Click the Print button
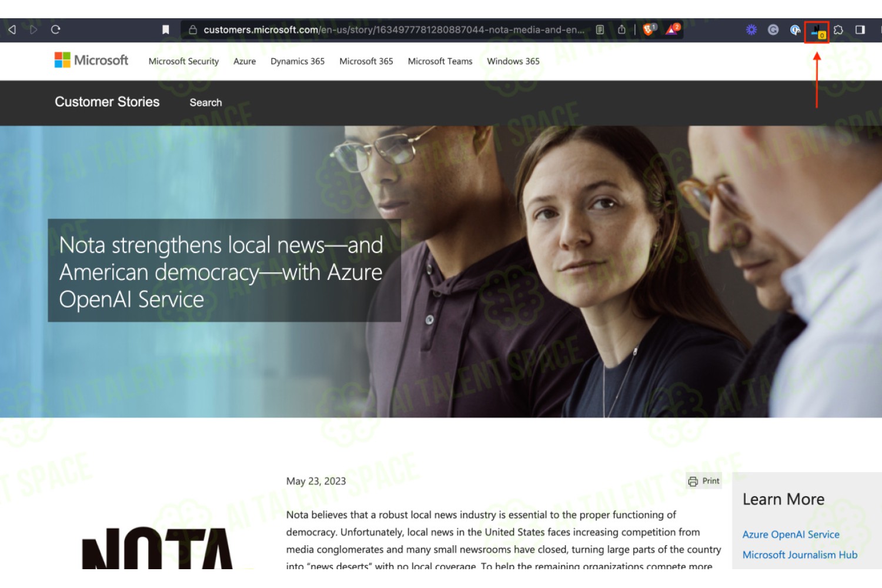 click(x=704, y=481)
